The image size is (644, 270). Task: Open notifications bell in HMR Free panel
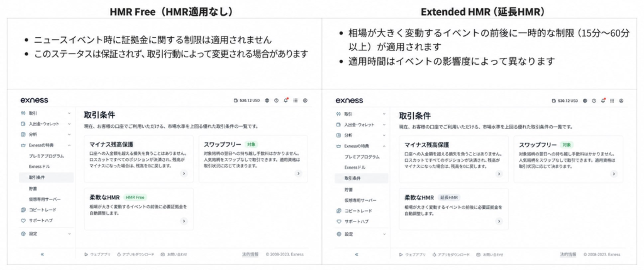coord(286,100)
